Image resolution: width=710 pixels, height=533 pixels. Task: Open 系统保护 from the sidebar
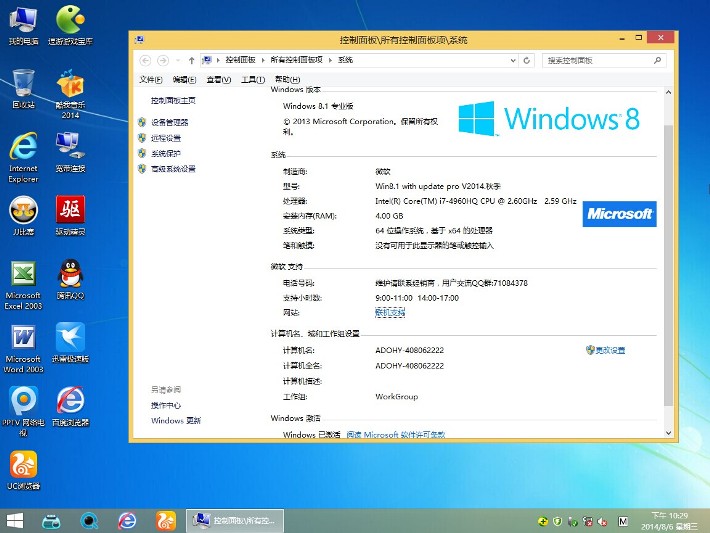click(166, 153)
